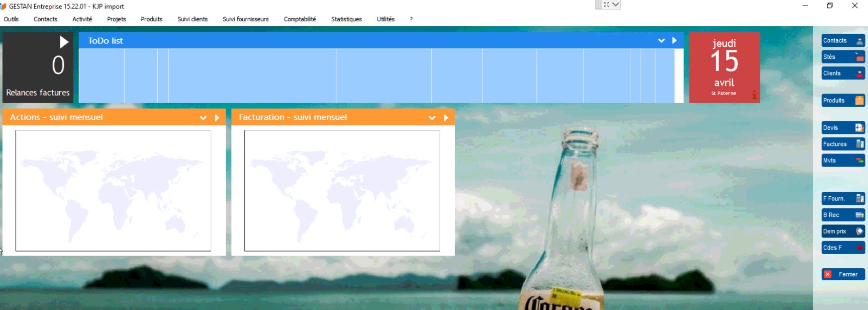This screenshot has width=868, height=310.
Task: Click the ToDo list play arrow
Action: (x=674, y=41)
